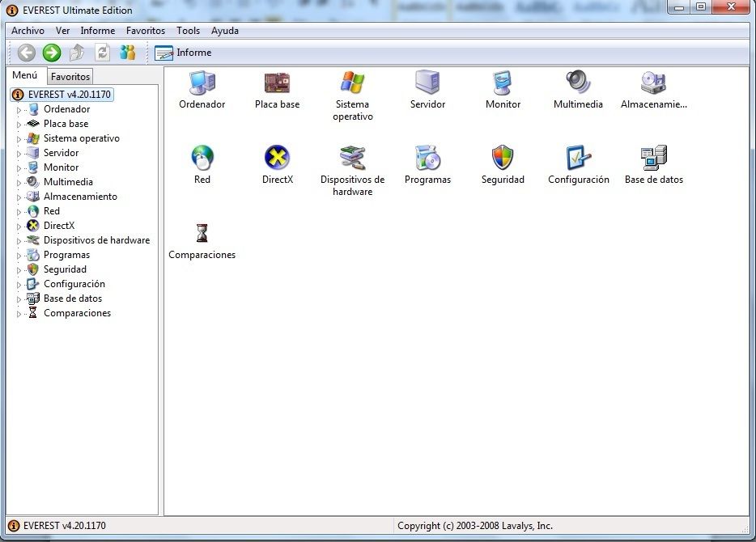Open the Base de datos icon
Image resolution: width=756 pixels, height=542 pixels.
click(653, 158)
